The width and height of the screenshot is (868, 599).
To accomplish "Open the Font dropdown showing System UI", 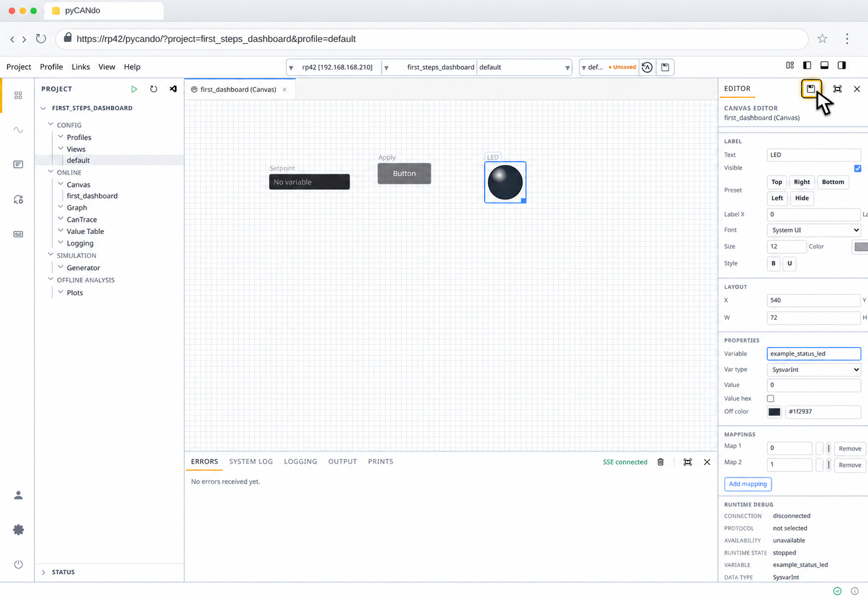I will [814, 230].
